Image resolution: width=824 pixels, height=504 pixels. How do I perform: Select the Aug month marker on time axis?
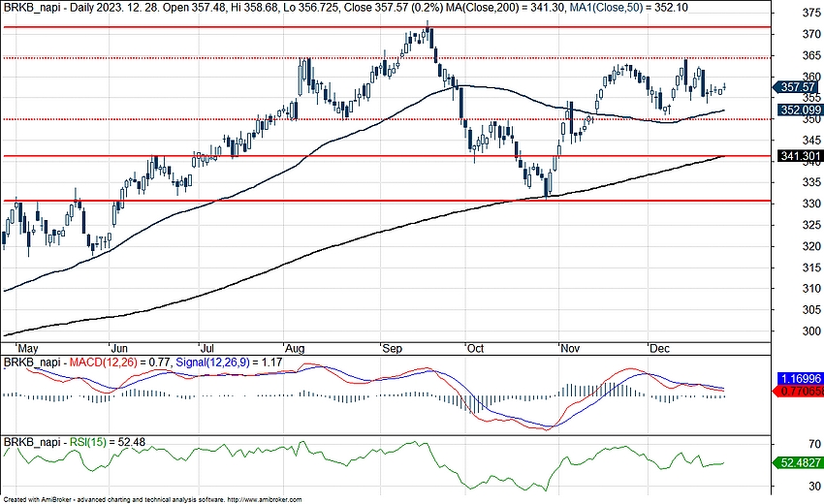pyautogui.click(x=295, y=347)
